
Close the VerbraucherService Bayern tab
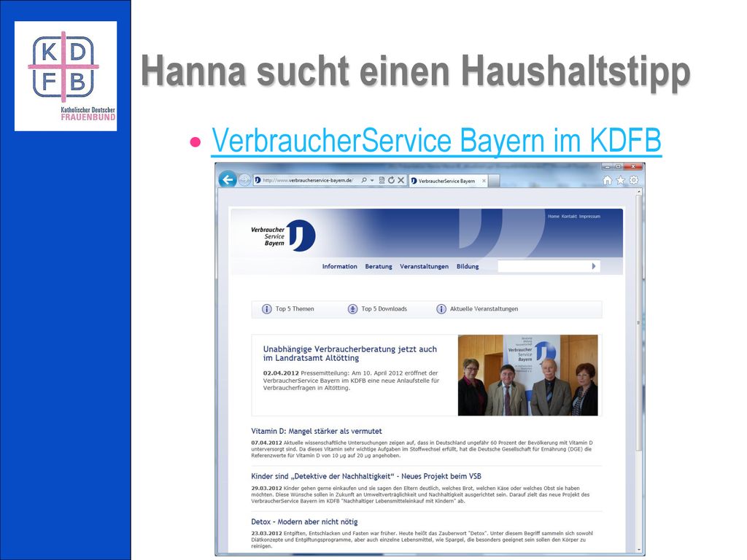pos(484,181)
